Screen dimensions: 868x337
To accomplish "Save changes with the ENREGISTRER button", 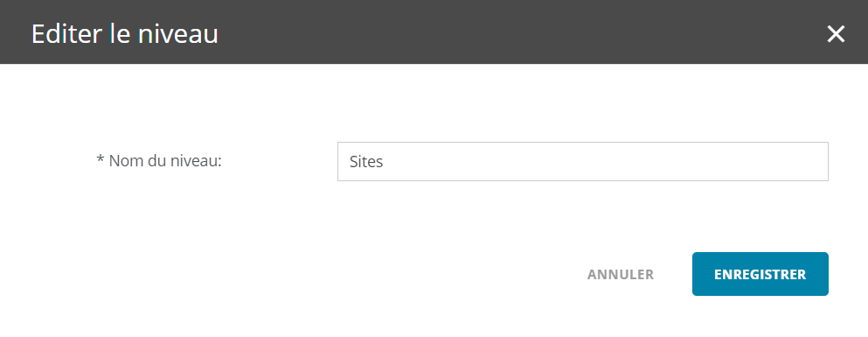I will click(x=760, y=274).
